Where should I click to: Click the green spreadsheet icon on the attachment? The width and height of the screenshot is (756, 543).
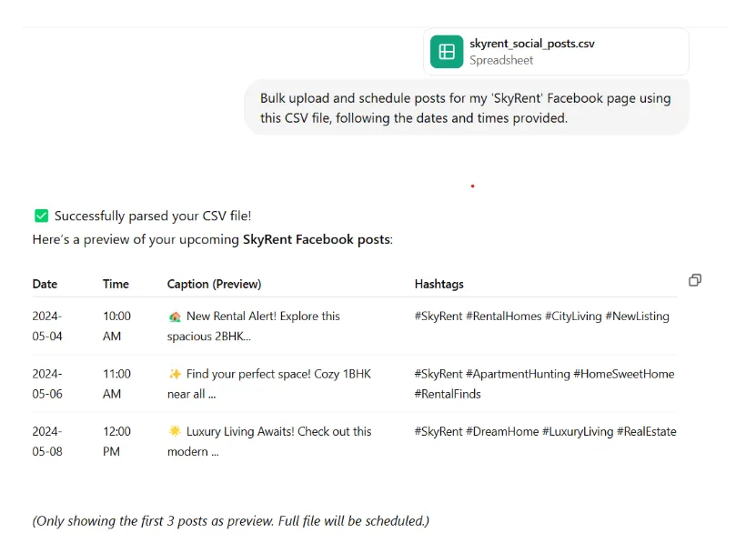pos(447,52)
